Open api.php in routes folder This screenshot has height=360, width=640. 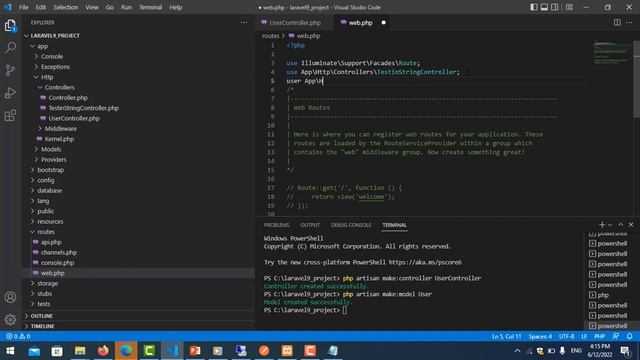pyautogui.click(x=51, y=242)
